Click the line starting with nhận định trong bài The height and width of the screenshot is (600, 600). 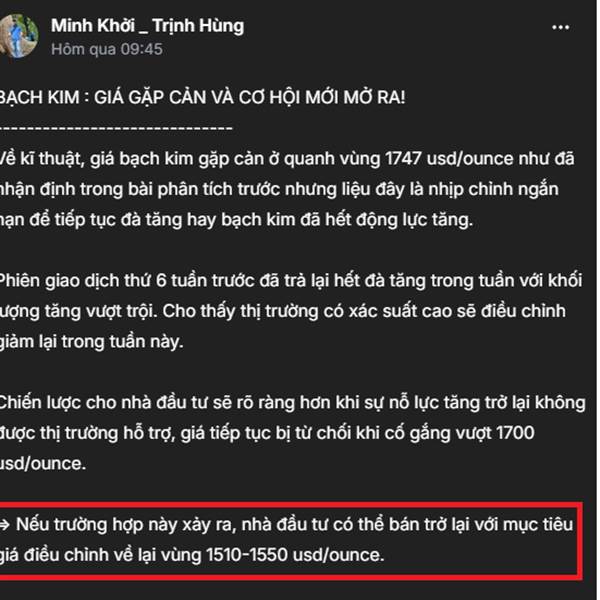pos(279,189)
